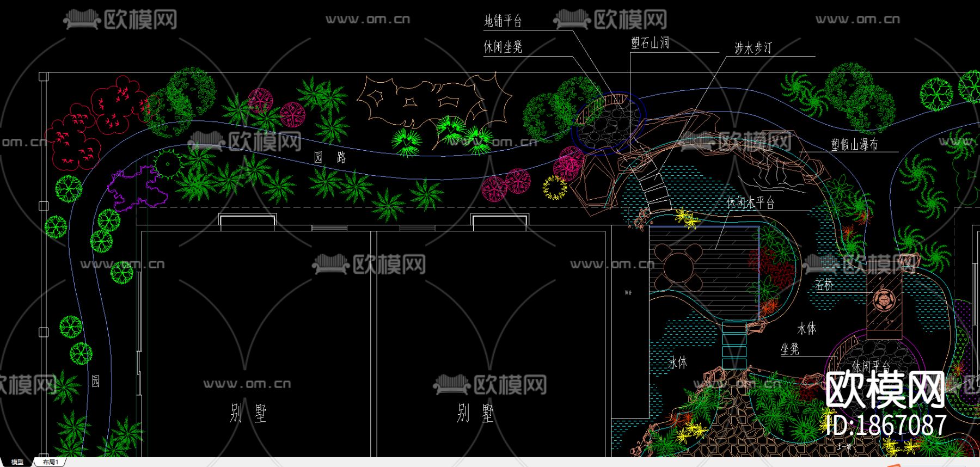Select the 地铺平台 annotation text
Image resolution: width=980 pixels, height=467 pixels.
503,21
